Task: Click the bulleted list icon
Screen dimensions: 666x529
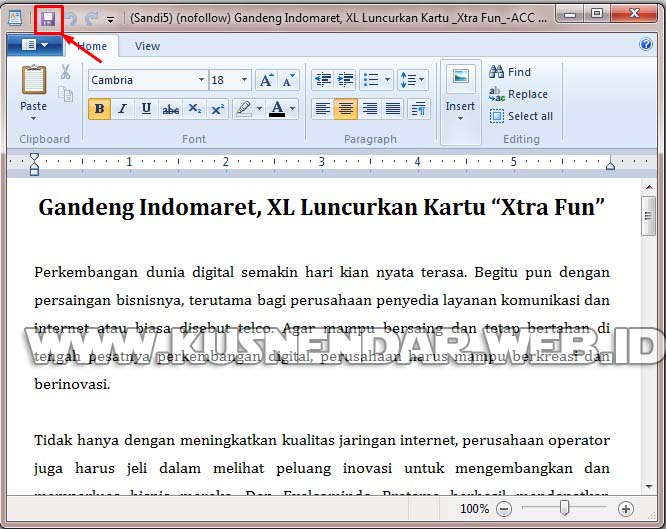Action: [x=371, y=79]
